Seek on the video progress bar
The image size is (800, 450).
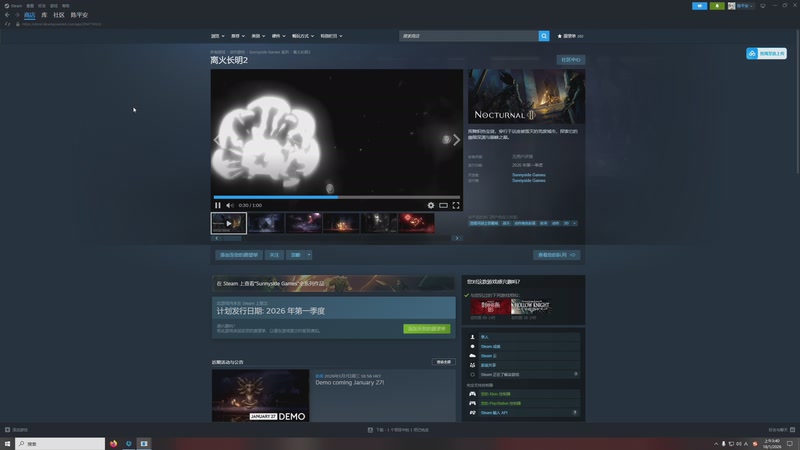pyautogui.click(x=337, y=197)
